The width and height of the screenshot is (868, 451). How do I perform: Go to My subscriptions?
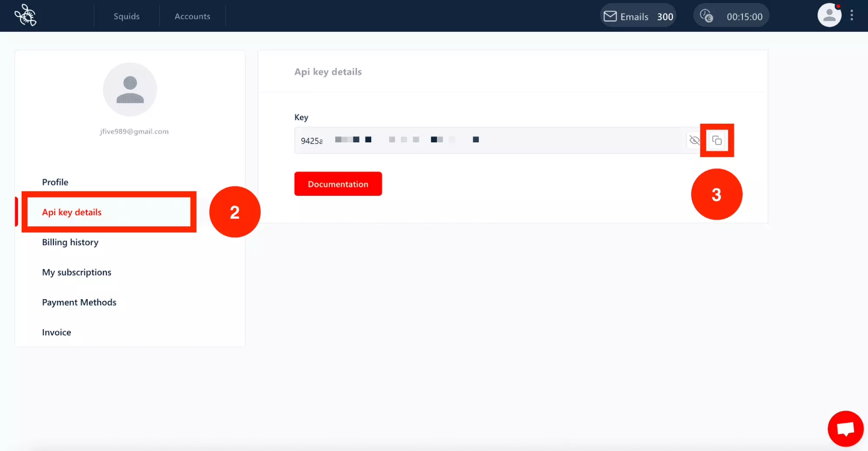[77, 272]
